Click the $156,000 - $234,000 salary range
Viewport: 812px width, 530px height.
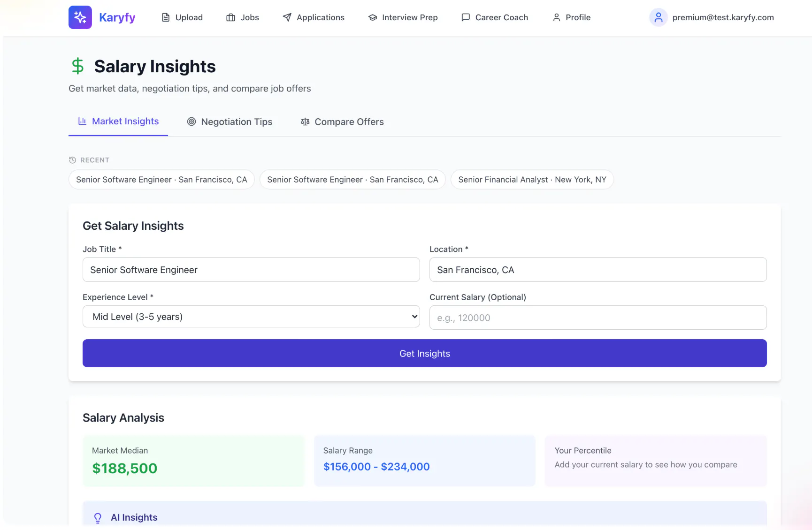[x=376, y=467]
